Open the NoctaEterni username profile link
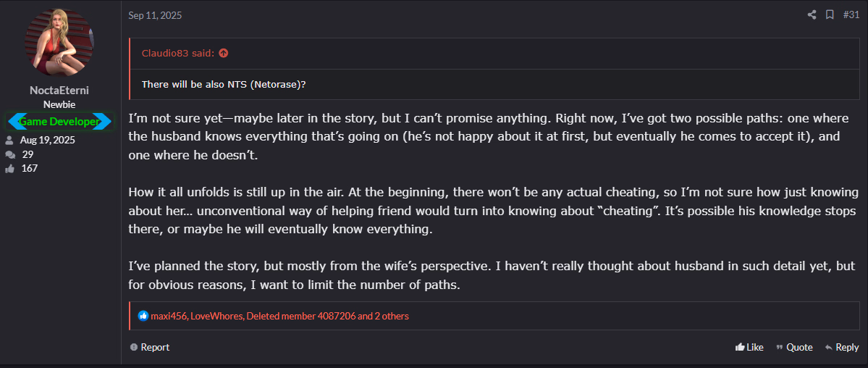This screenshot has height=368, width=868. coord(59,90)
